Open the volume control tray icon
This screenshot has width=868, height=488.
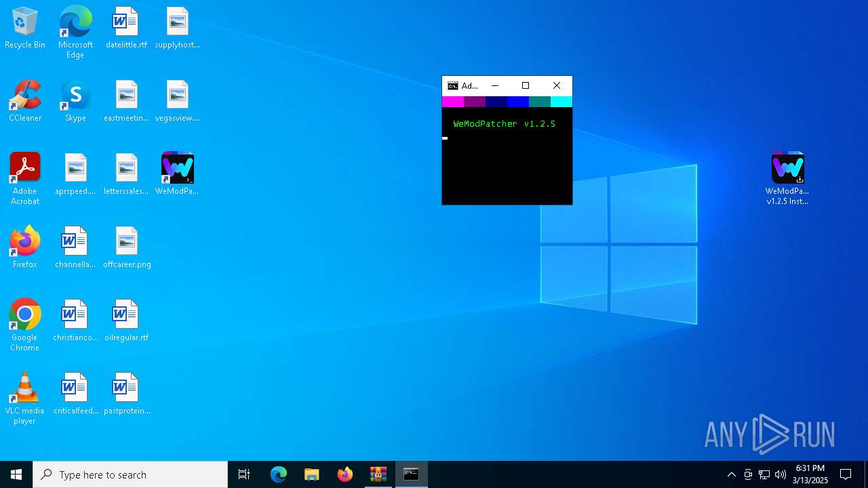pyautogui.click(x=781, y=474)
